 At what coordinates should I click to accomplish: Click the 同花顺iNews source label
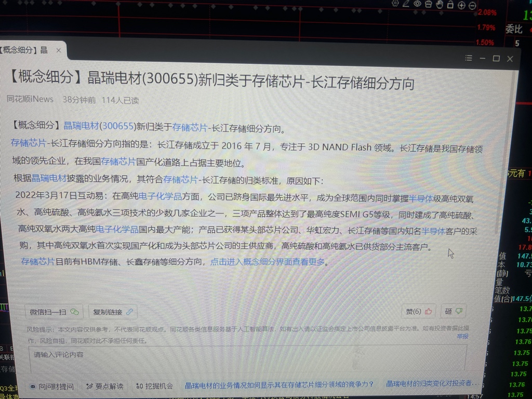point(30,99)
